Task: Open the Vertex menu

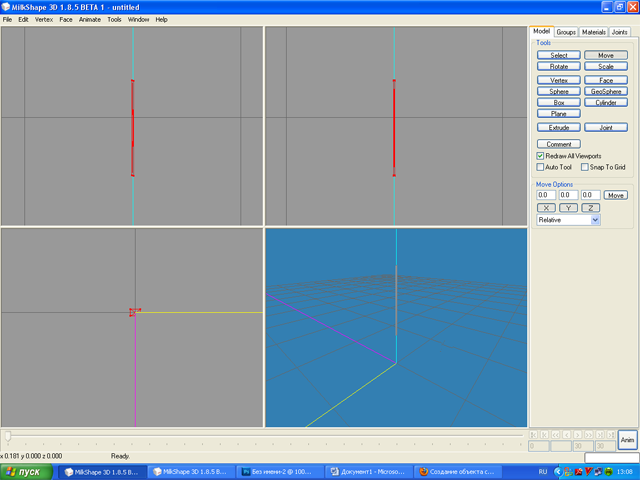Action: coord(44,19)
